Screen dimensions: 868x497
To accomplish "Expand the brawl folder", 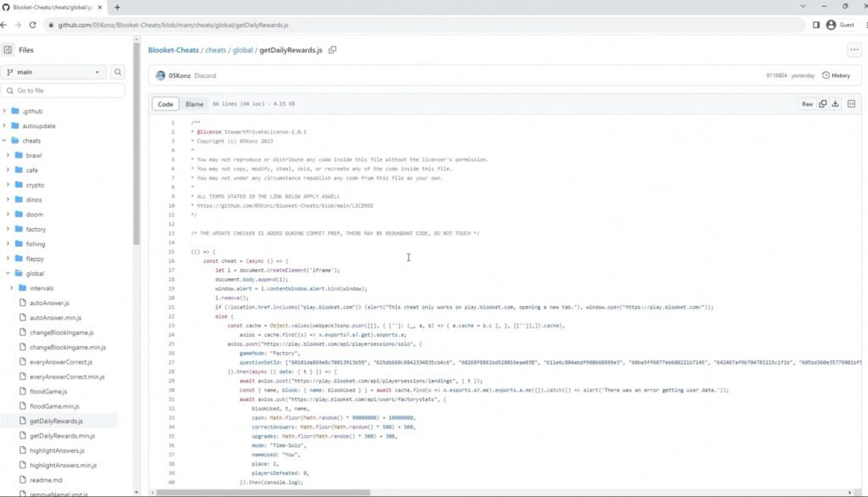I will point(8,155).
